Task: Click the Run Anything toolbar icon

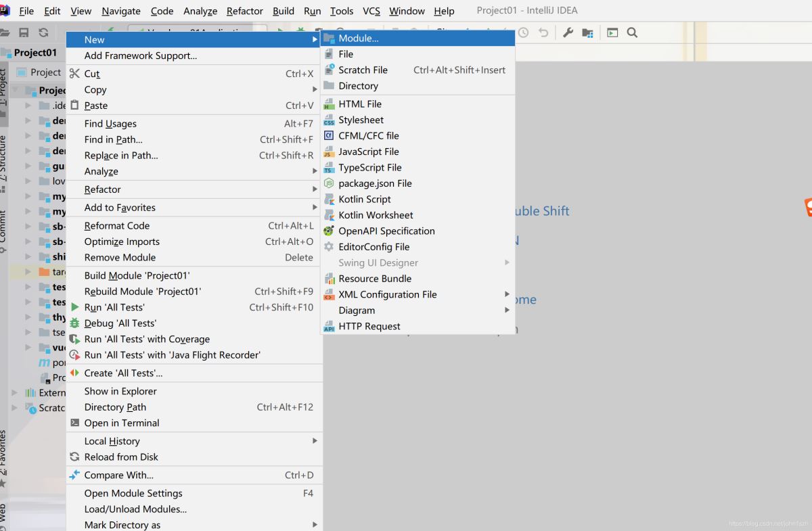Action: pos(612,32)
